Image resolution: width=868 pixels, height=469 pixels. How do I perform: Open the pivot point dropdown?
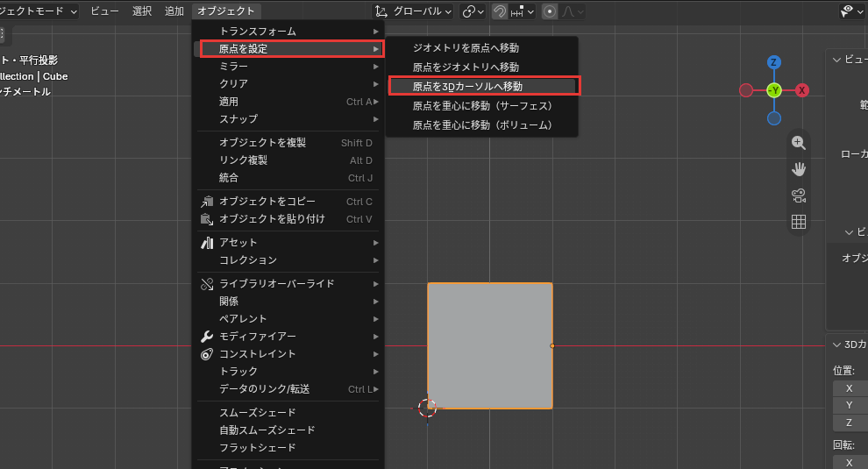pyautogui.click(x=473, y=11)
